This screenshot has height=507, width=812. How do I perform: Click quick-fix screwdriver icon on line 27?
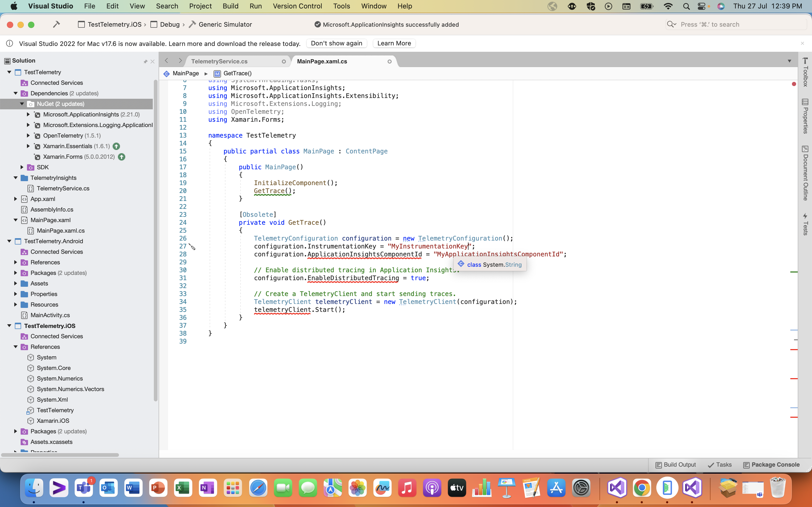click(x=192, y=247)
